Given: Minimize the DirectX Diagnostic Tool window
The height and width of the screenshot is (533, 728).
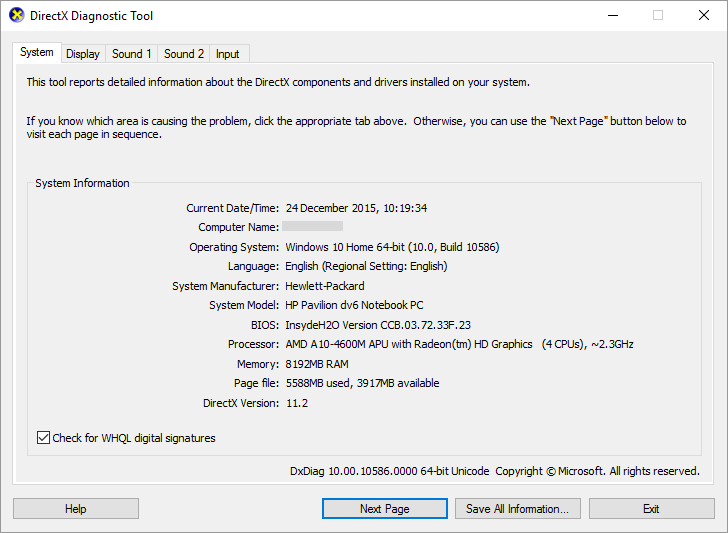Looking at the screenshot, I should point(613,15).
